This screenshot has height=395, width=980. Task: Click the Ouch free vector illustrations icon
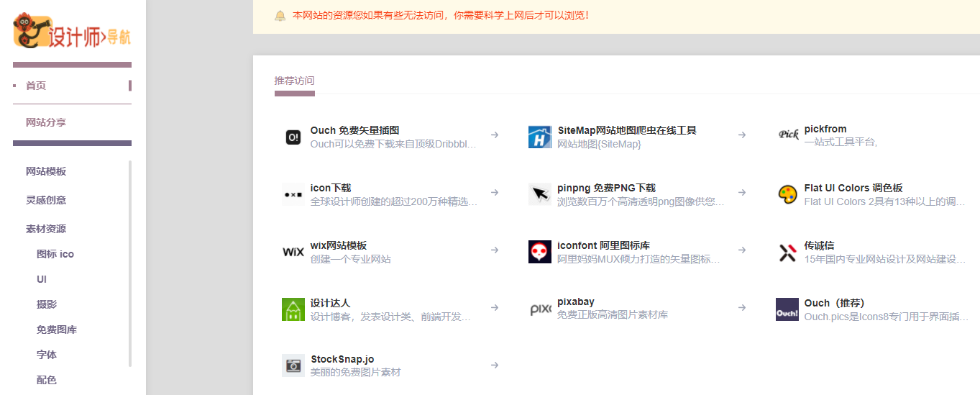pos(293,137)
